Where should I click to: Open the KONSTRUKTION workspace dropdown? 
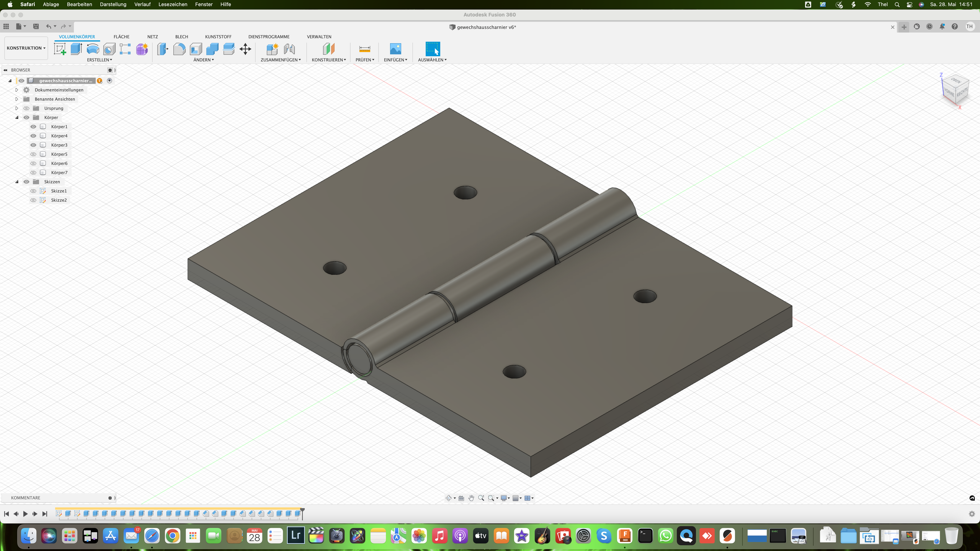click(x=26, y=48)
